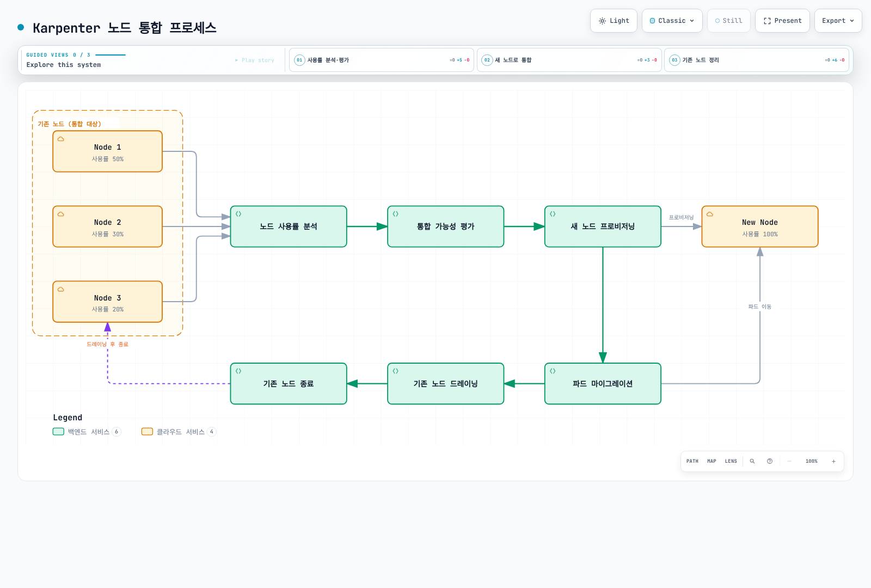Click the search magnifier icon in the canvas toolbar
The image size is (871, 588).
point(752,461)
